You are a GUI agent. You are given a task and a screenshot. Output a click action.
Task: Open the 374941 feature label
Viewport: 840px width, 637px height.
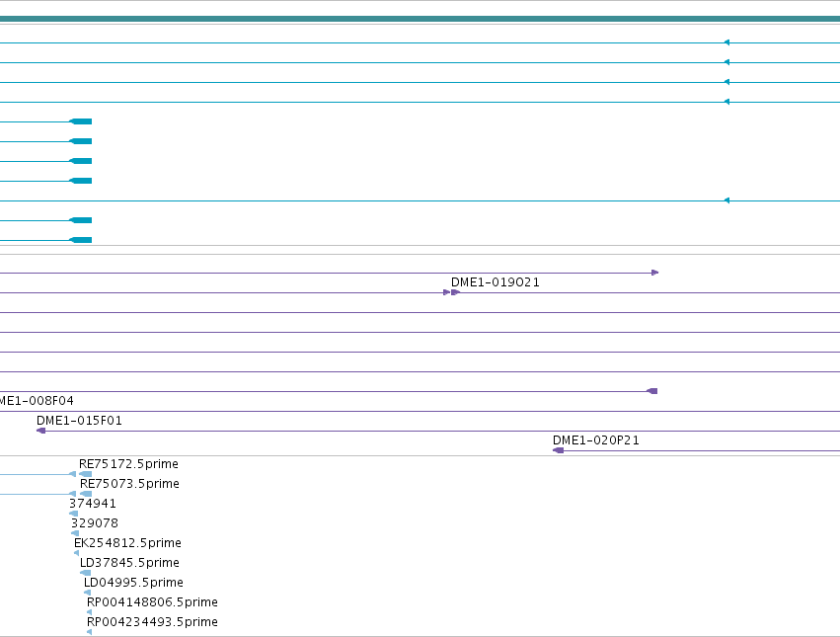click(93, 504)
